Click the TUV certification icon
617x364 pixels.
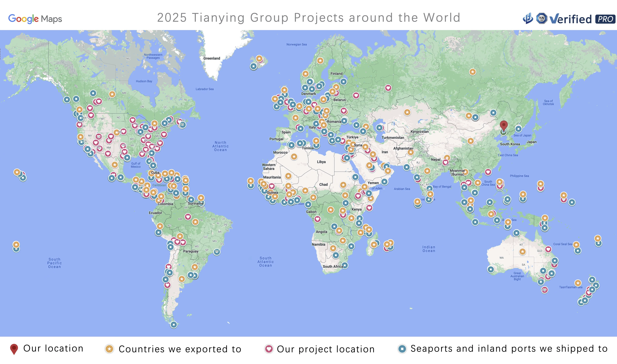pos(541,18)
